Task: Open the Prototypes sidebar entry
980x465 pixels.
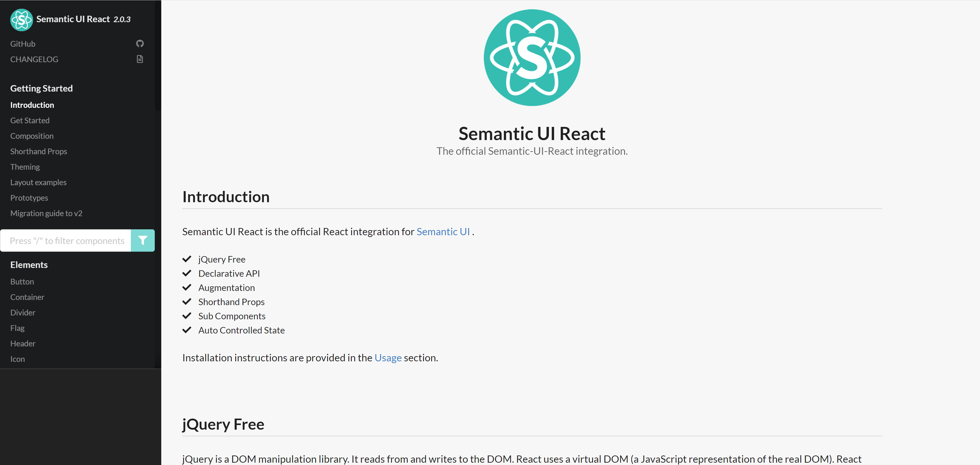Action: click(x=29, y=198)
